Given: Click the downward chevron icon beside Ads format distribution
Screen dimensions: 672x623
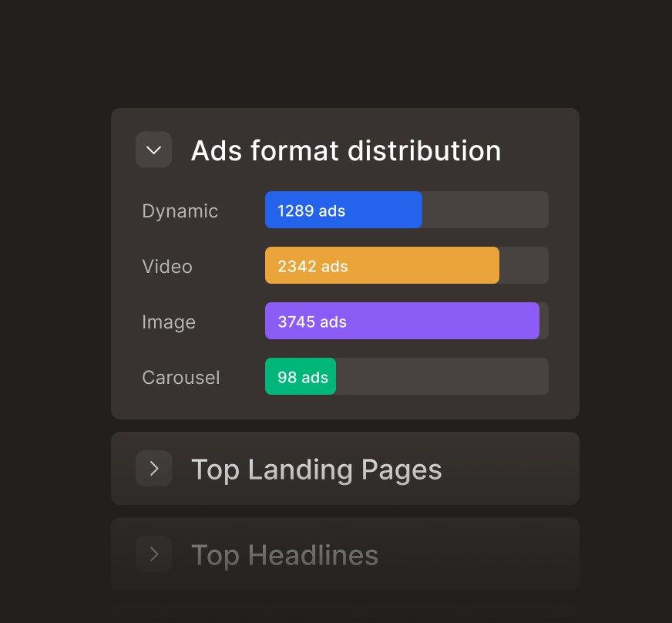Looking at the screenshot, I should point(153,150).
